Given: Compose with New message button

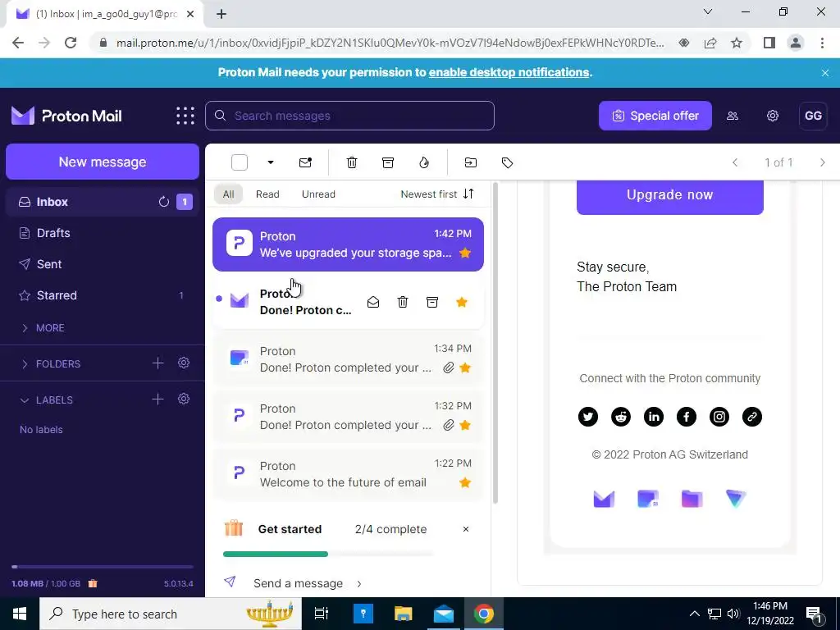Looking at the screenshot, I should coord(103,162).
